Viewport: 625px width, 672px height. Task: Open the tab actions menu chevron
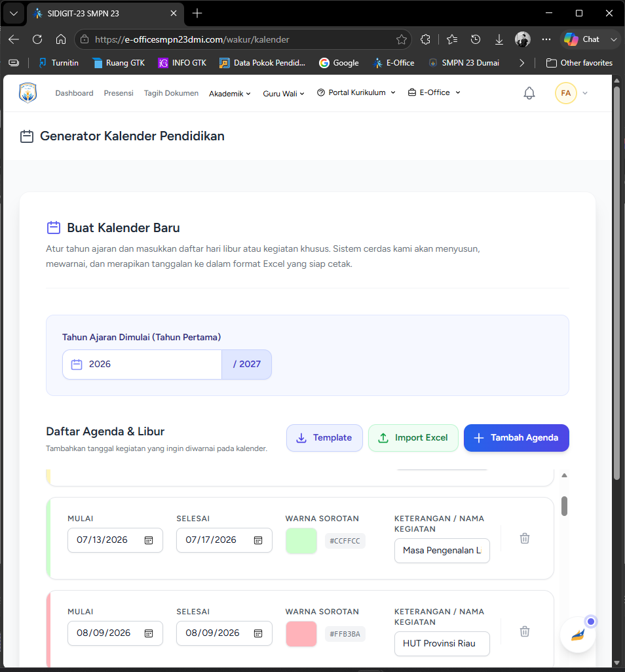(14, 13)
